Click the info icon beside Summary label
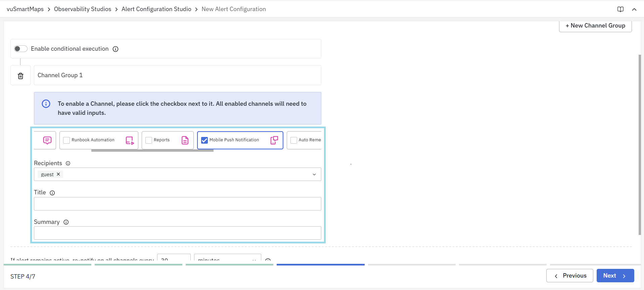Screen dimensions: 644x290 [x=66, y=222]
